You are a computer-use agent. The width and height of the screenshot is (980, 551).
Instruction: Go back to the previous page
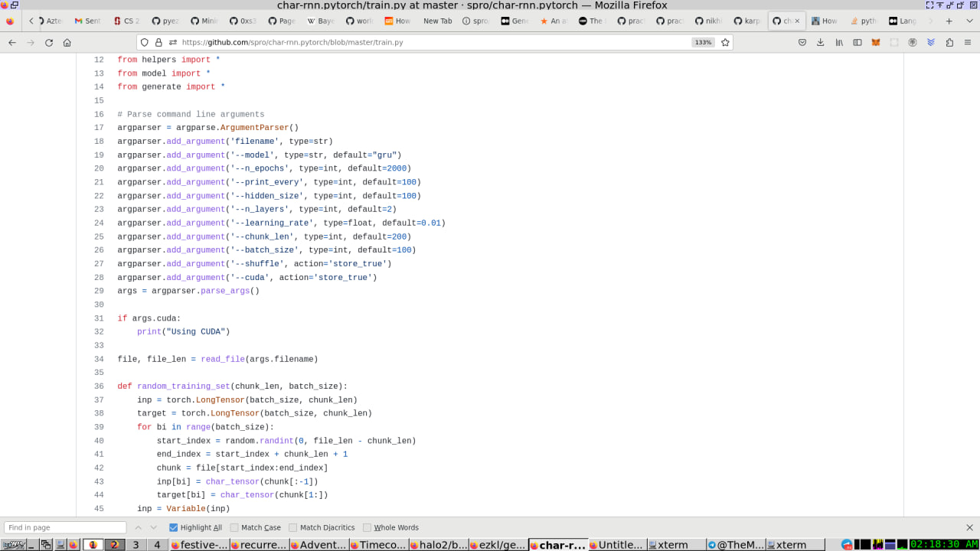click(x=11, y=43)
